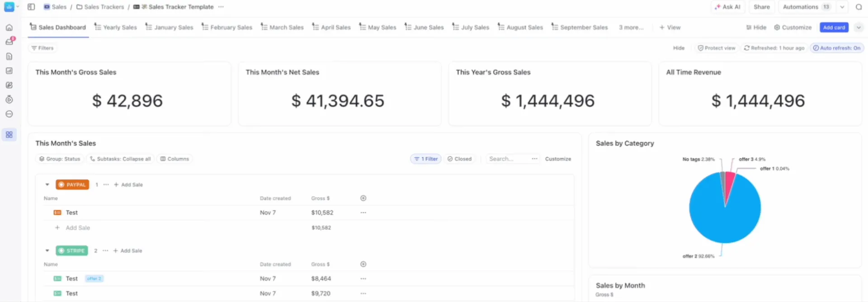Click the Stripe Test offer 2 task icon
Screen dimensions: 868x302
57,278
